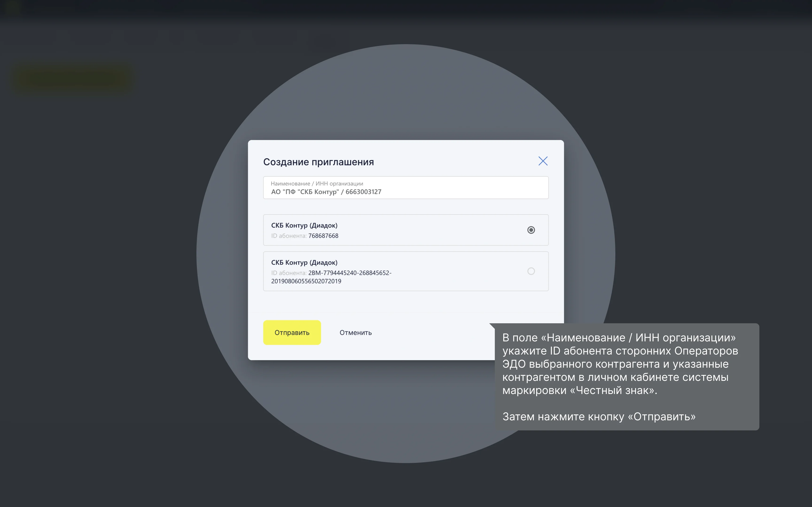Click the second СКБ Контур (Диадок) label
The height and width of the screenshot is (507, 812).
point(304,262)
